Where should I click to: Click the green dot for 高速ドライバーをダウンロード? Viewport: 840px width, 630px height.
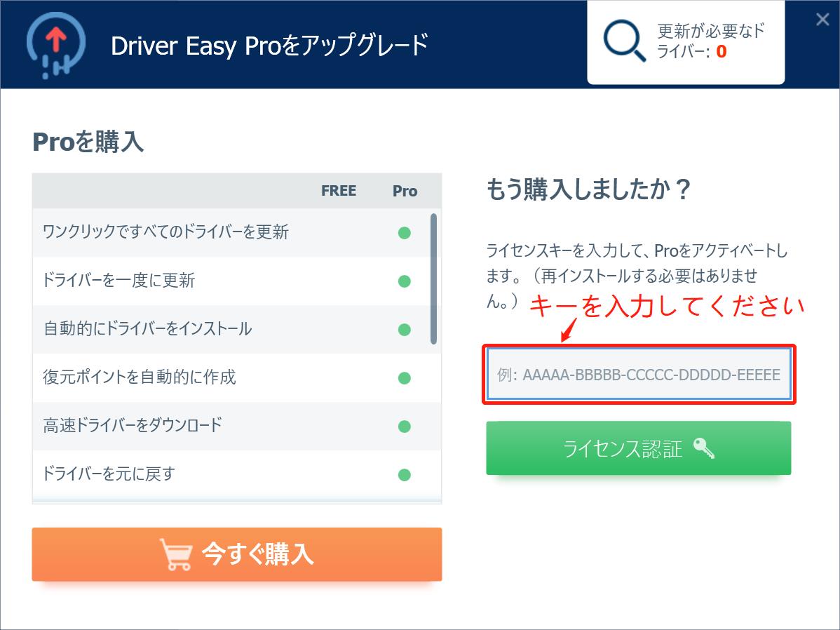[x=405, y=427]
